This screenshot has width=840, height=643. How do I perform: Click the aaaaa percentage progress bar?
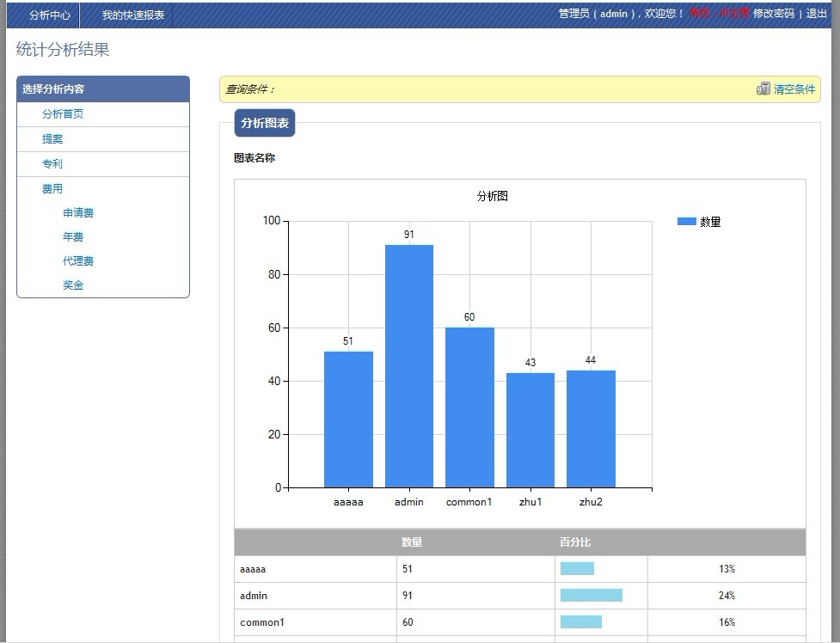coord(577,568)
